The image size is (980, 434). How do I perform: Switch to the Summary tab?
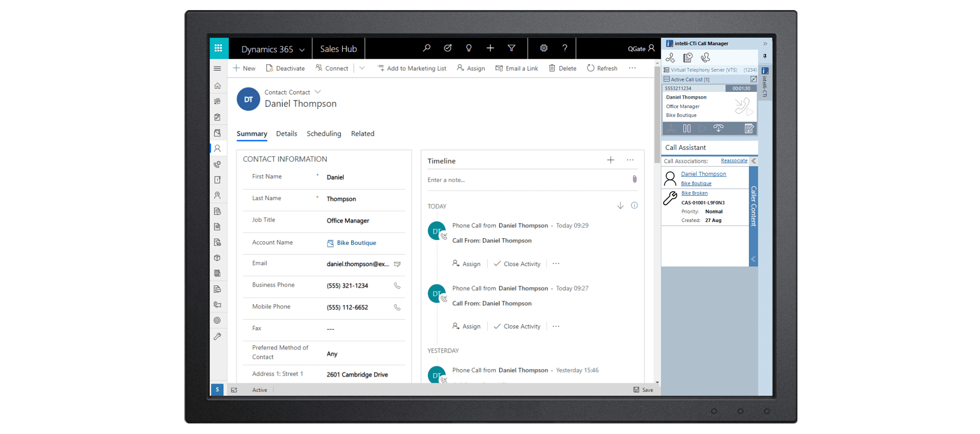[252, 134]
